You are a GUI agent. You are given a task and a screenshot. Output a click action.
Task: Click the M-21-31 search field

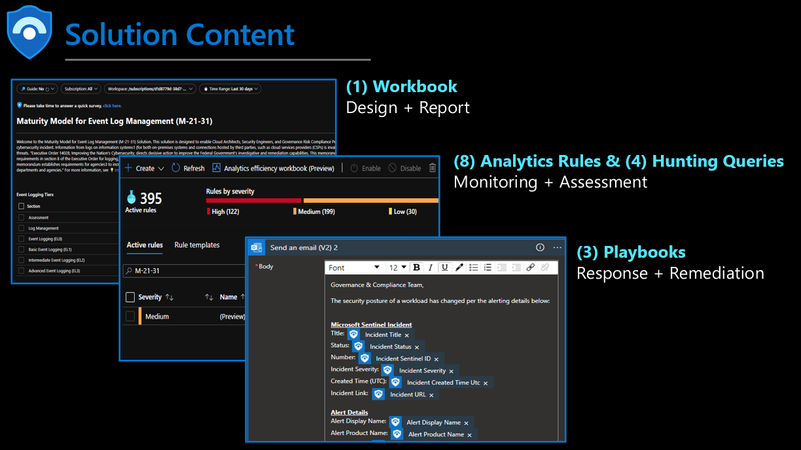pyautogui.click(x=184, y=271)
